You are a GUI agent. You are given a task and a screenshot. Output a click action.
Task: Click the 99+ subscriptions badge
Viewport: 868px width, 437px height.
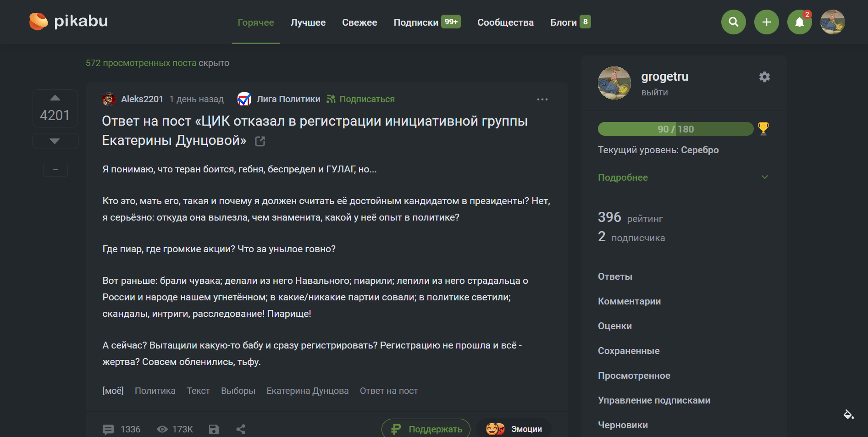(x=451, y=22)
